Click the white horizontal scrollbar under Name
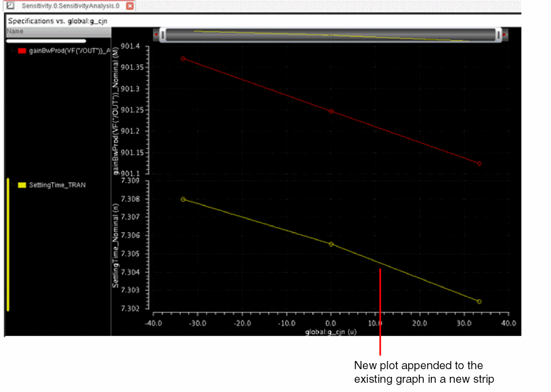Image resolution: width=551 pixels, height=392 pixels. [46, 41]
